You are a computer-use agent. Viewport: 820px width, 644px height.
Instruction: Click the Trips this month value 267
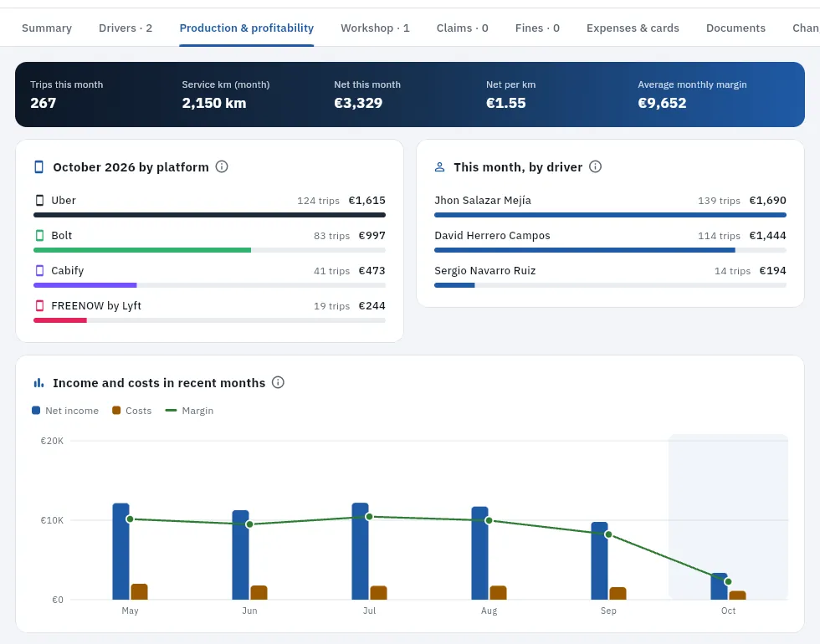point(44,103)
